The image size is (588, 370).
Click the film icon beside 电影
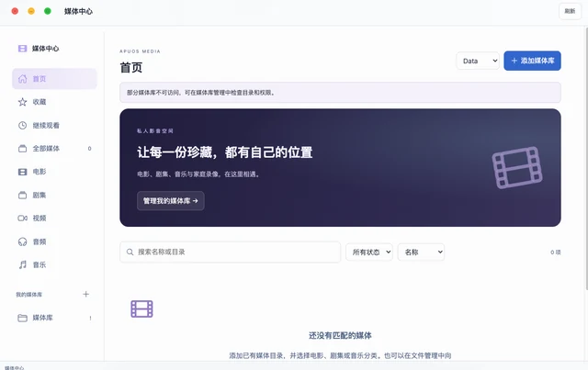point(22,172)
